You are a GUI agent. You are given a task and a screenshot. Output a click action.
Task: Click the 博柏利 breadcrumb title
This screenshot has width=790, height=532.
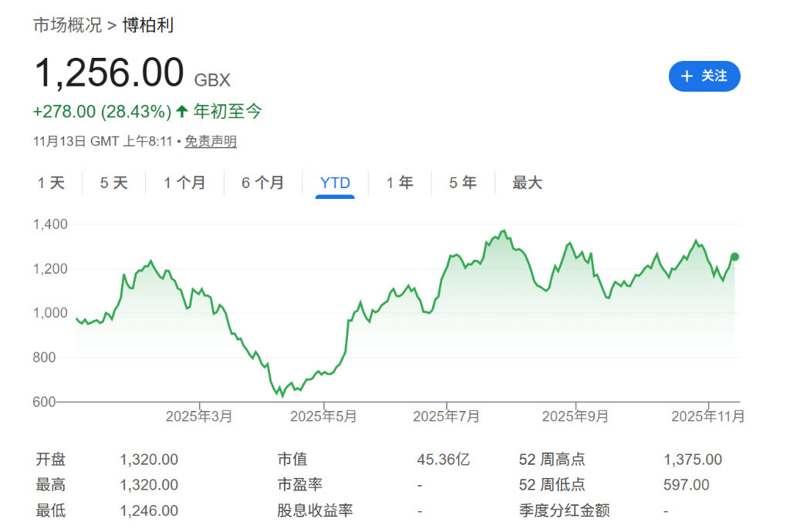click(148, 25)
